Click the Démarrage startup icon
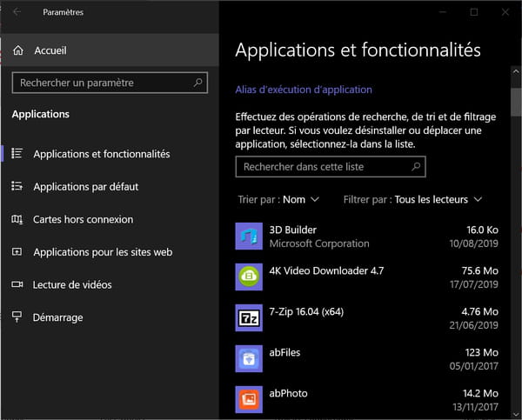The height and width of the screenshot is (420, 522). point(17,317)
